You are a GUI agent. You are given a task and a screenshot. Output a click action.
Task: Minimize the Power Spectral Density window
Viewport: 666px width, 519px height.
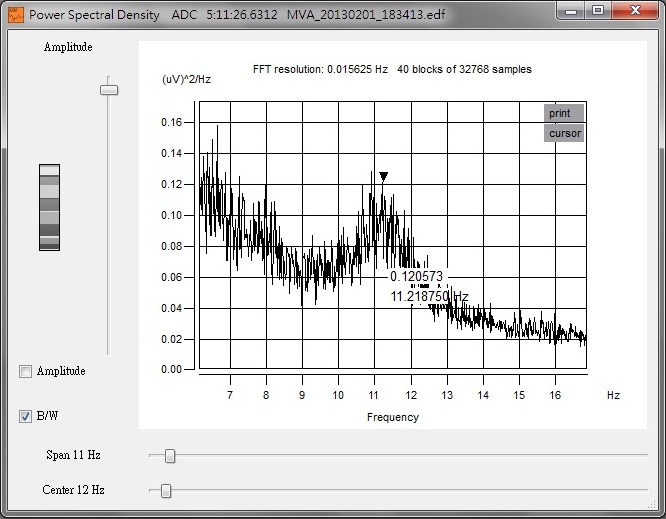(571, 10)
